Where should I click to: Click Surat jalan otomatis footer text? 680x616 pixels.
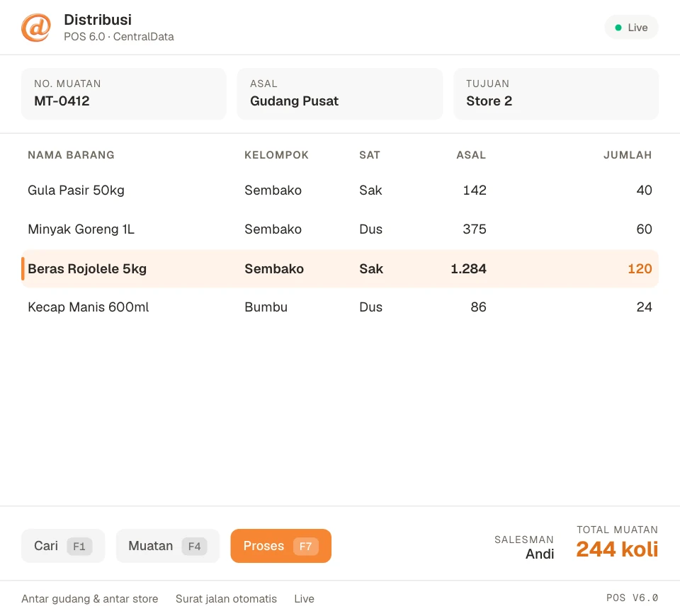pos(226,599)
